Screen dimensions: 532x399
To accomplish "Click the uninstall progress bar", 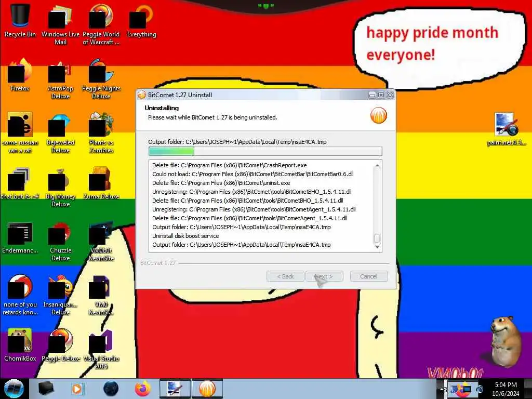I will point(265,151).
